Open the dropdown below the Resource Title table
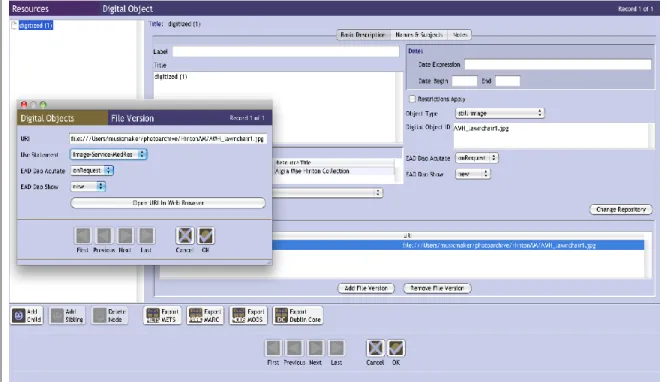Image resolution: width=666 pixels, height=382 pixels. (327, 193)
